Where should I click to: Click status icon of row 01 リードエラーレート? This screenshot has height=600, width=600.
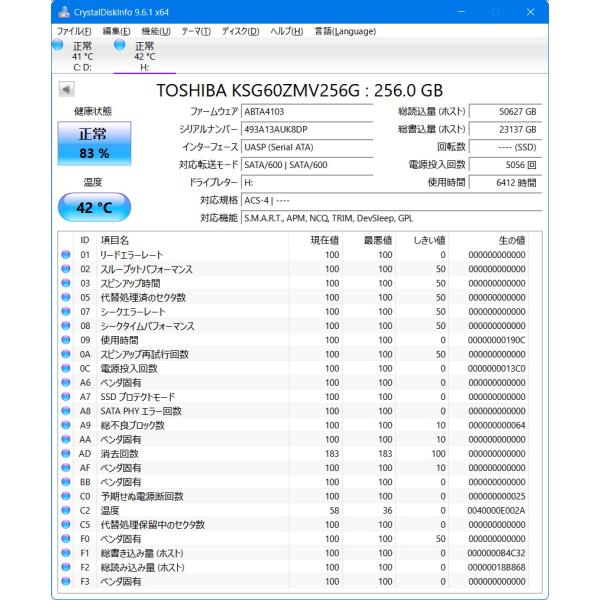coord(66,254)
